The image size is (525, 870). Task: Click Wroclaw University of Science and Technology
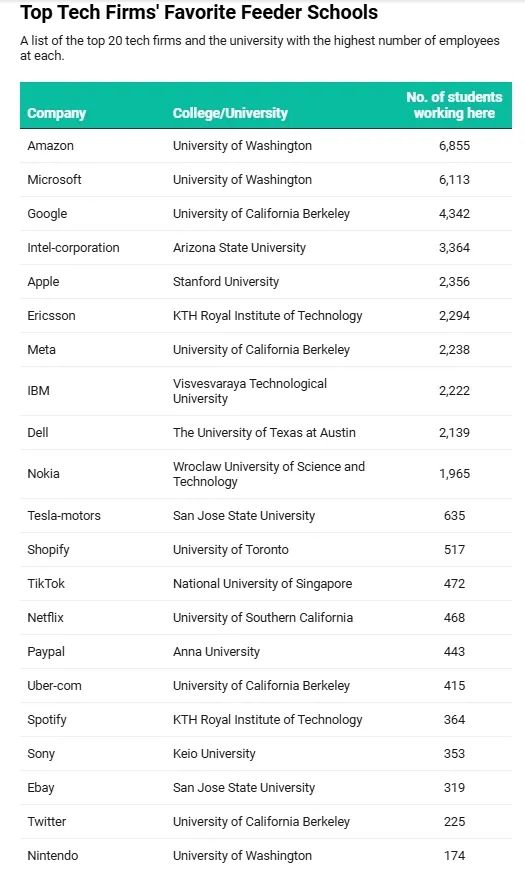point(269,474)
